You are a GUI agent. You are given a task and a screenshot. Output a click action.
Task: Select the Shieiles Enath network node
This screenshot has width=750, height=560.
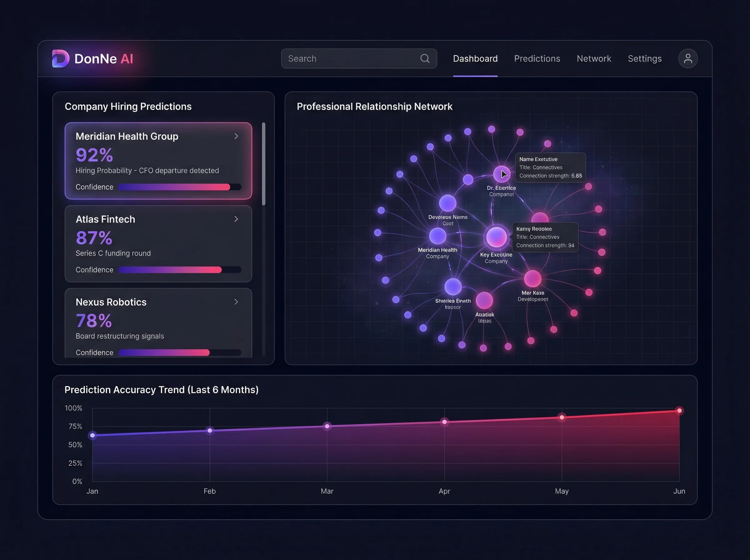453,287
